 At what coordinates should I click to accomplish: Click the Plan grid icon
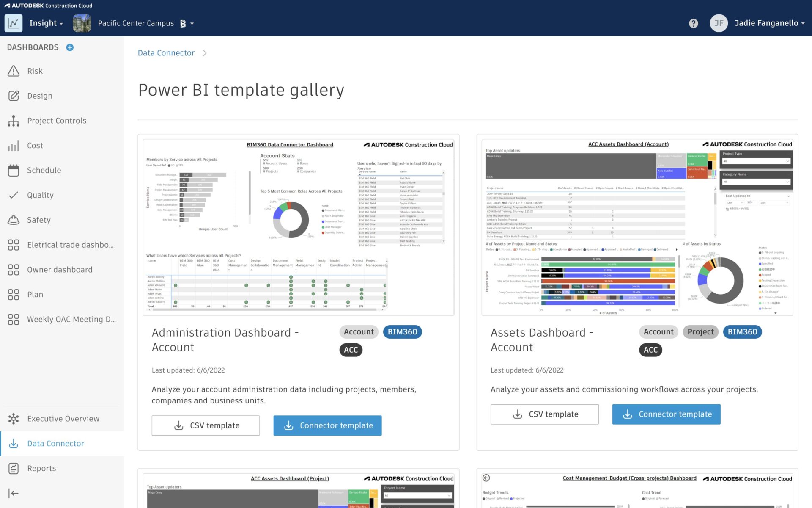point(14,295)
